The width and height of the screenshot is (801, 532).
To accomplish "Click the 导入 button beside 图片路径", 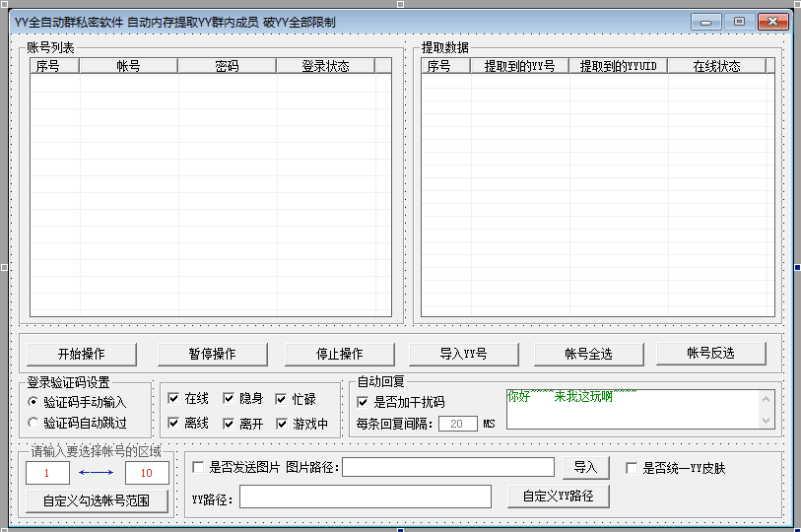I will point(586,468).
